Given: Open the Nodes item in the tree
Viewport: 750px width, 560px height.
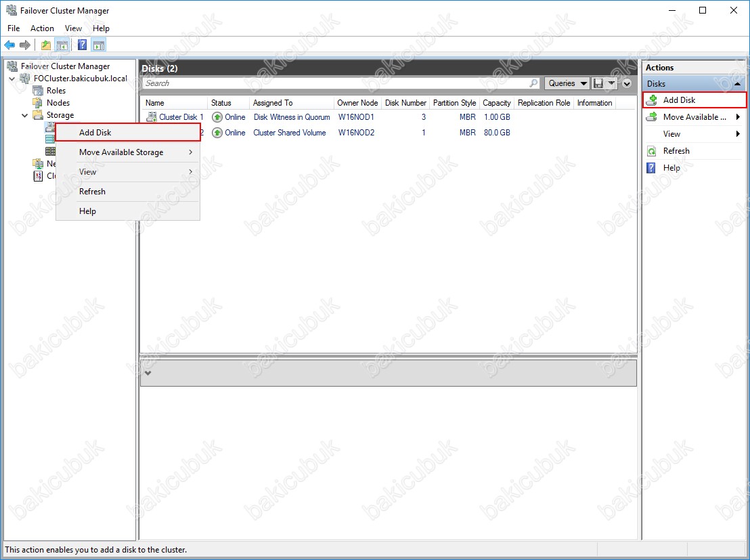Looking at the screenshot, I should pyautogui.click(x=58, y=102).
